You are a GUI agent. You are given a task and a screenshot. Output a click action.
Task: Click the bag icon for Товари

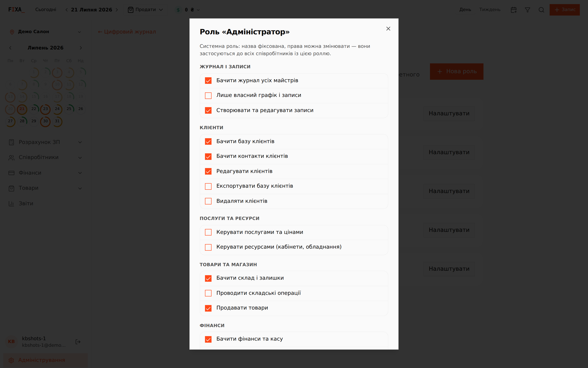[x=11, y=188]
